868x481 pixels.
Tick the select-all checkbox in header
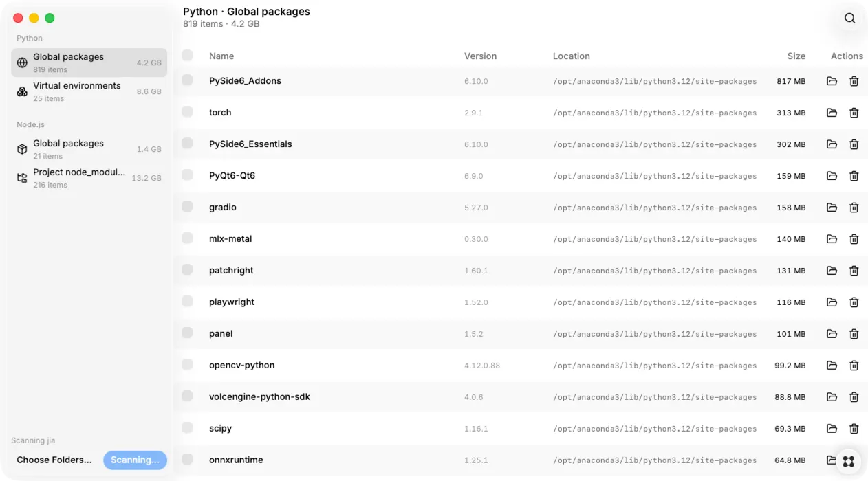pos(187,55)
